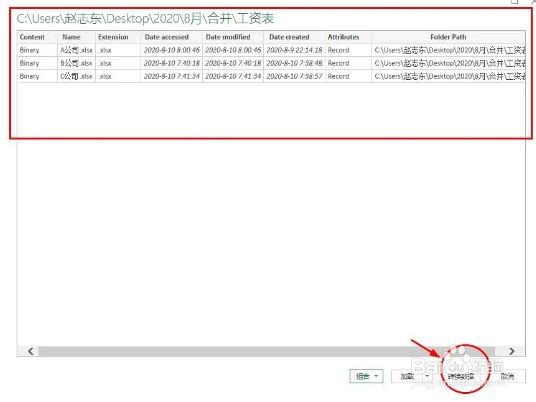
Task: Click the 取消 (Cancel) button
Action: tap(507, 376)
